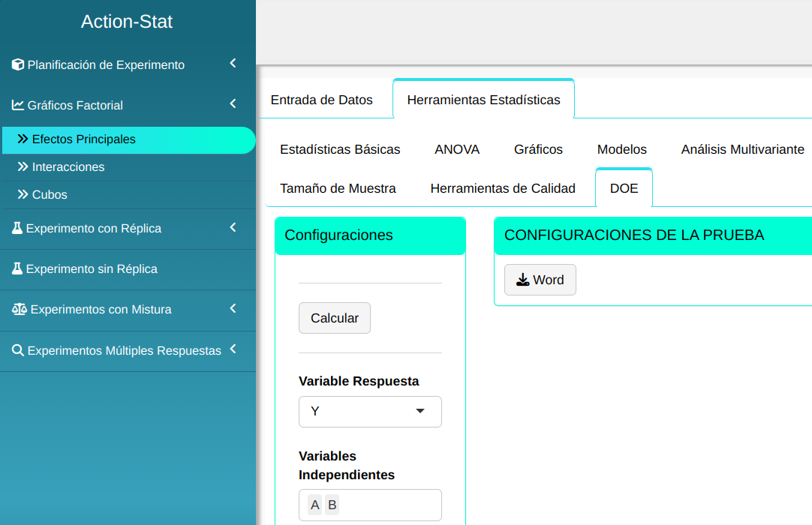Expand the Planificación de Experimento chevron
Screen dimensions: 812x525
pyautogui.click(x=233, y=64)
